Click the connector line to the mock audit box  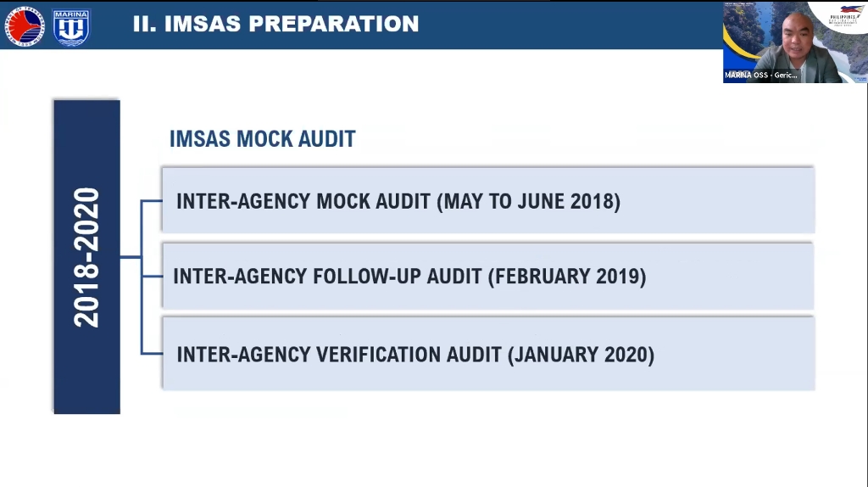click(x=151, y=200)
